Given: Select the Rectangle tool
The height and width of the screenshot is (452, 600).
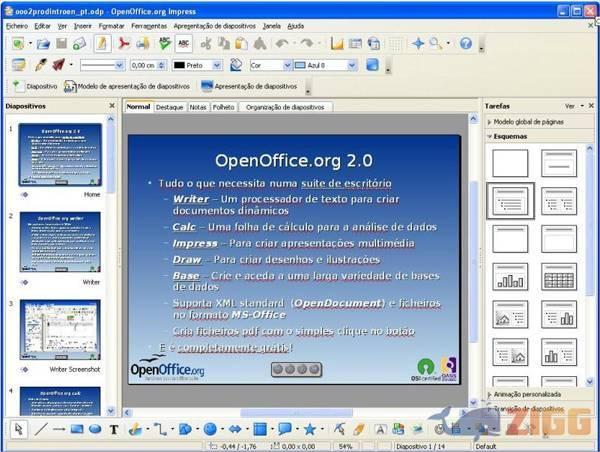Looking at the screenshot, I should (77, 429).
